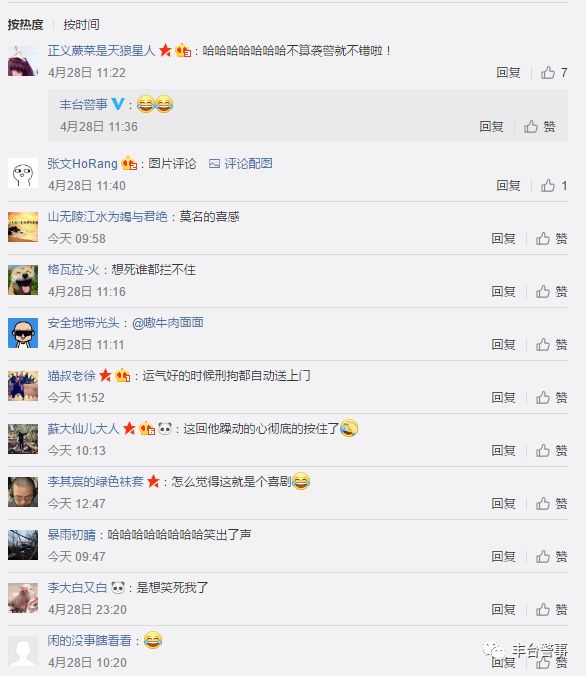
Task: Like 猫叔老徐's comment
Action: point(552,397)
